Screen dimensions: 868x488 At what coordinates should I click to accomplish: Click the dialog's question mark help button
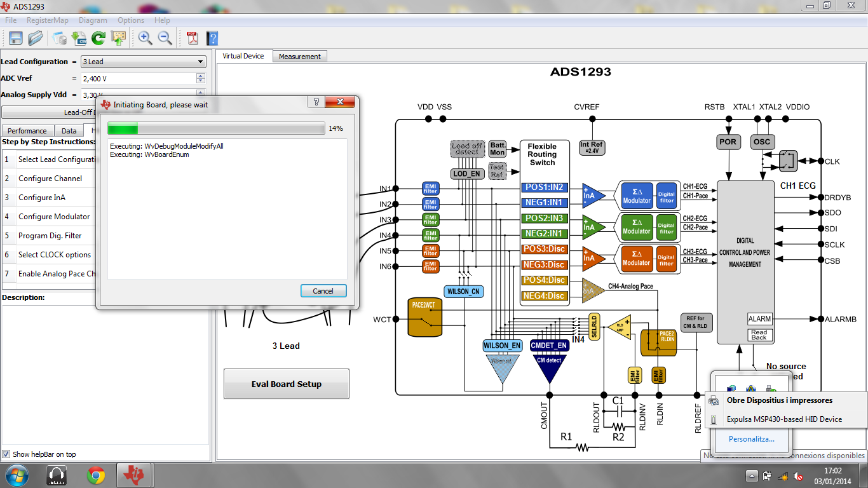pyautogui.click(x=316, y=102)
